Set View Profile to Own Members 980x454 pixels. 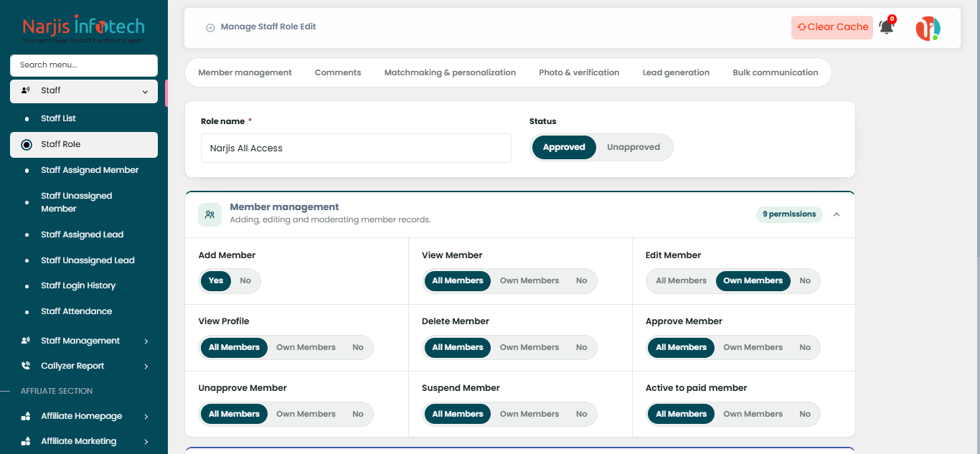(x=306, y=347)
